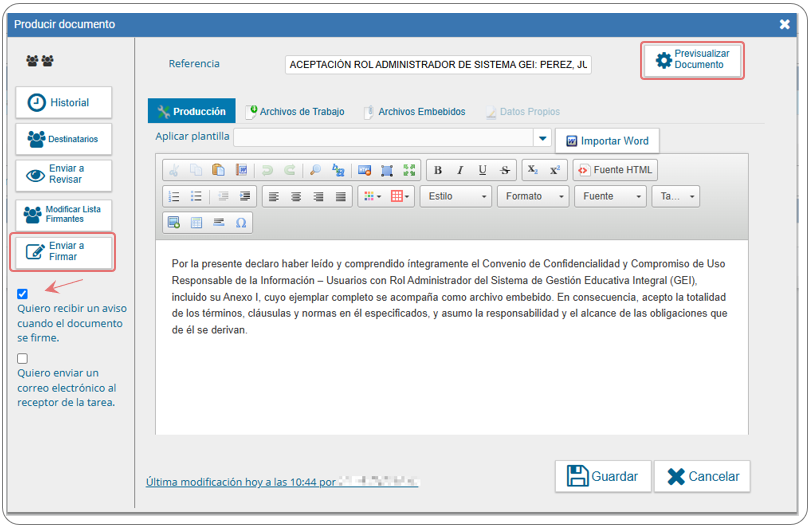811x529 pixels.
Task: Switch to Fuente HTML source view
Action: pyautogui.click(x=615, y=170)
